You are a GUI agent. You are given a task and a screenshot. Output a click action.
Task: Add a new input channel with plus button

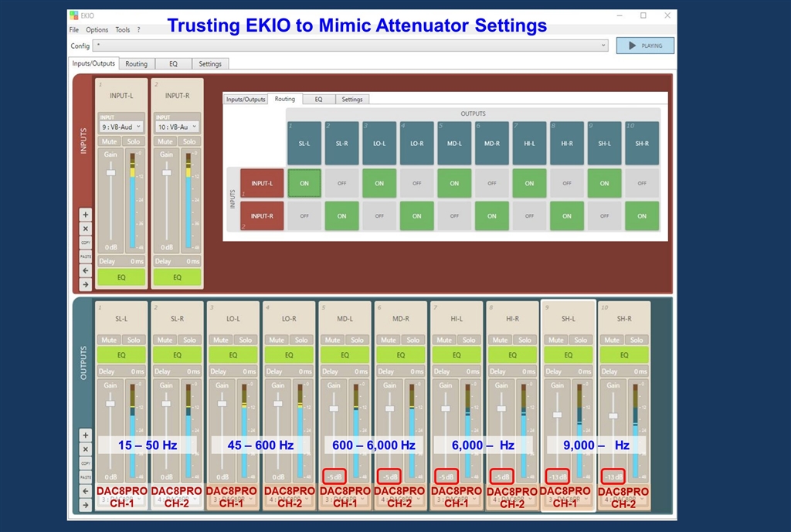click(x=85, y=215)
